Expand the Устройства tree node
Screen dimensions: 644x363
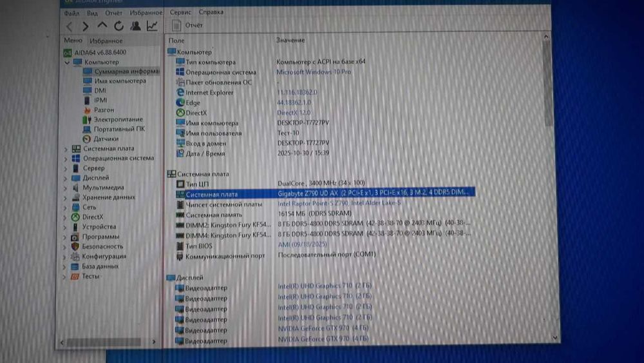pyautogui.click(x=65, y=228)
